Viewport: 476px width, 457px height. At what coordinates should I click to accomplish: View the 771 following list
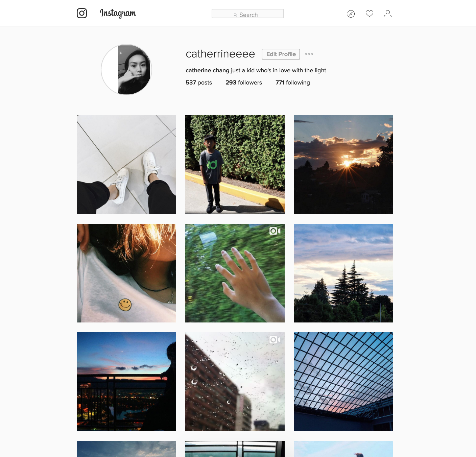pyautogui.click(x=293, y=82)
